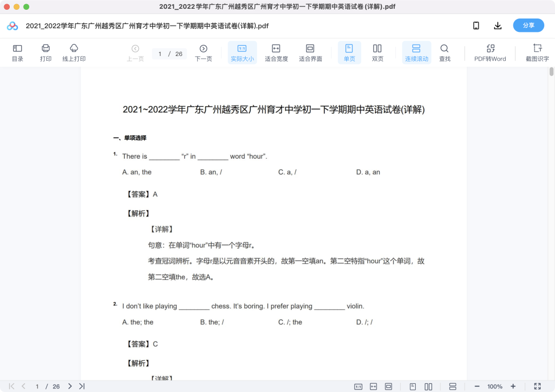Image resolution: width=555 pixels, height=392 pixels.
Task: Click actual size icon in bottom bar
Action: point(358,386)
